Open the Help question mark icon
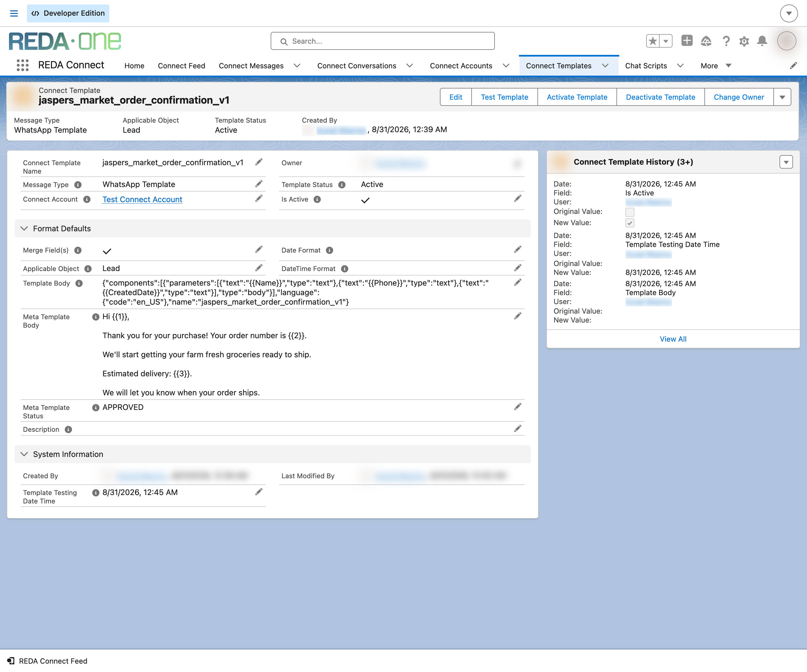 pos(726,41)
